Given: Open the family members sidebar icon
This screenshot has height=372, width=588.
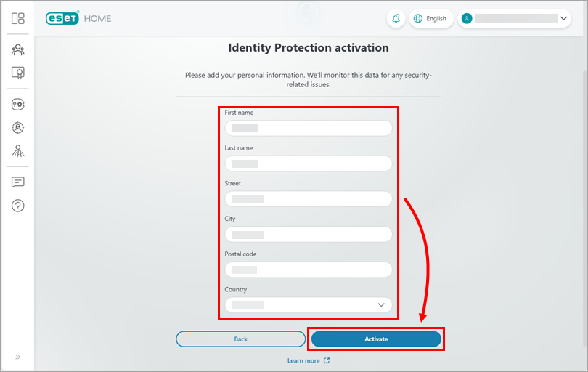Looking at the screenshot, I should (18, 50).
